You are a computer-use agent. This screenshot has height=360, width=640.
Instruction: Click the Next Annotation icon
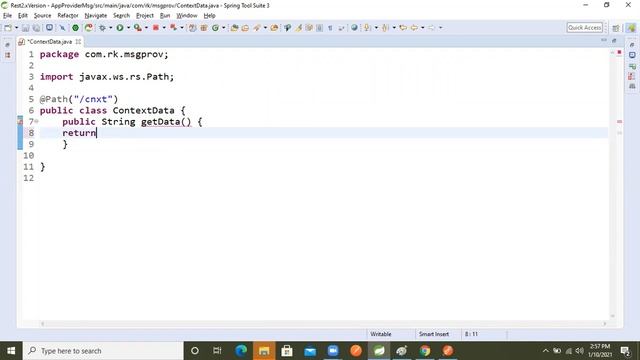point(367,28)
